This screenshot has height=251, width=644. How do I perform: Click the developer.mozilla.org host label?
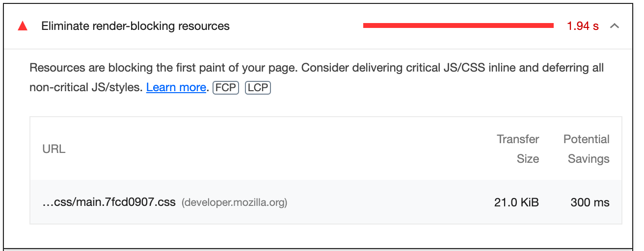click(234, 202)
